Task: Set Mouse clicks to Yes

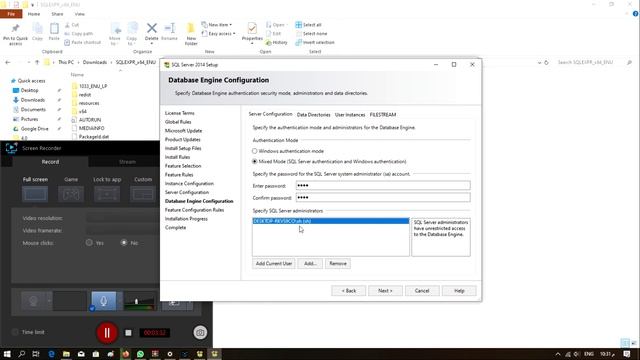Action: point(89,242)
